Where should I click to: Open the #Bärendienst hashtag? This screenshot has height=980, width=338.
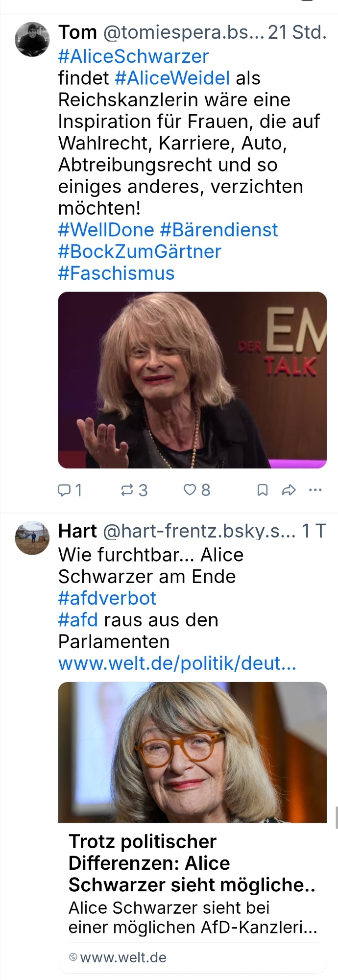pyautogui.click(x=219, y=230)
